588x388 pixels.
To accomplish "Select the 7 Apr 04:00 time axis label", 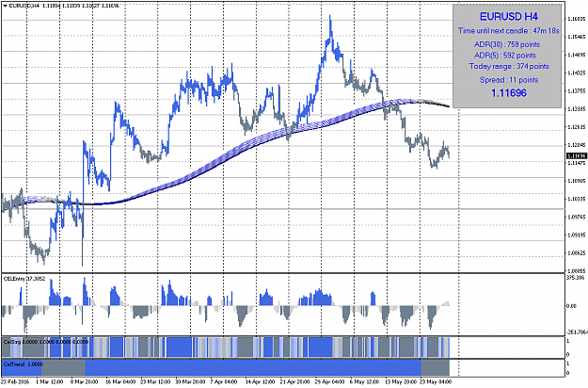I will coord(224,382).
